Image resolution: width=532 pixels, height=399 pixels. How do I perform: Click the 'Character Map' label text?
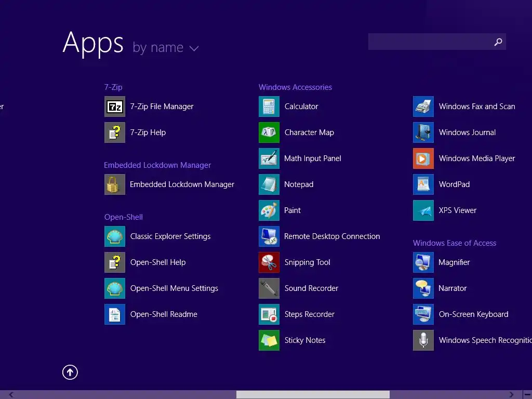(310, 132)
